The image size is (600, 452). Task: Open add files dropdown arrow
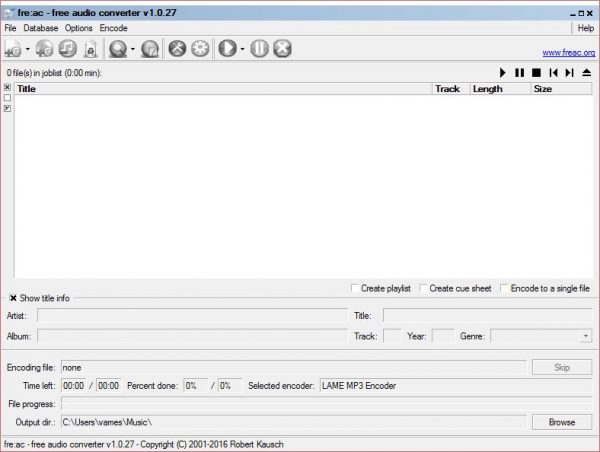pyautogui.click(x=28, y=49)
